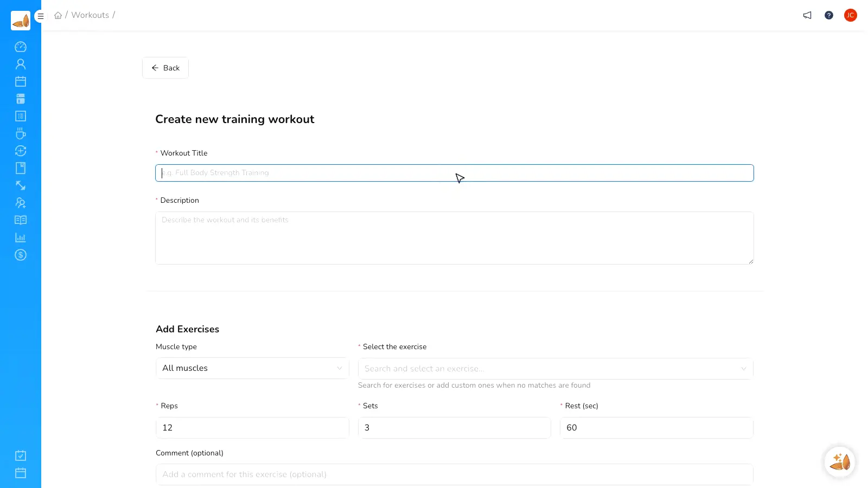Focus the Workout Title input field
The height and width of the screenshot is (488, 868).
click(x=455, y=173)
